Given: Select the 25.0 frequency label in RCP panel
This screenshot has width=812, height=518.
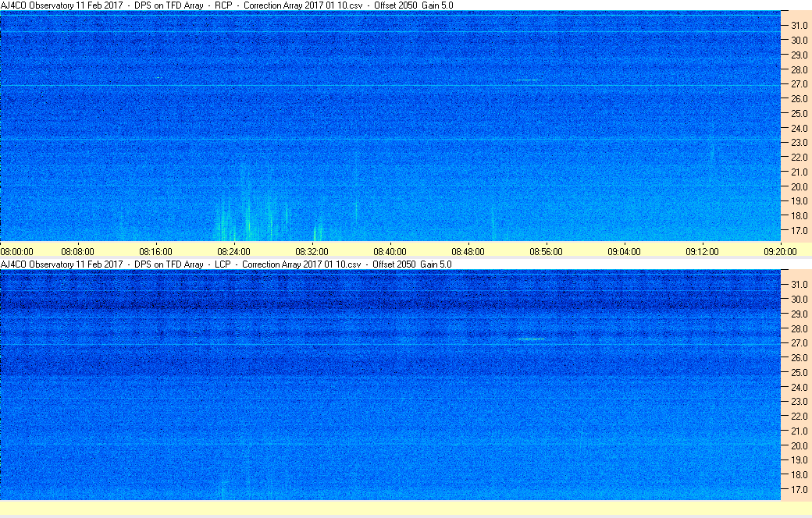Looking at the screenshot, I should 799,113.
